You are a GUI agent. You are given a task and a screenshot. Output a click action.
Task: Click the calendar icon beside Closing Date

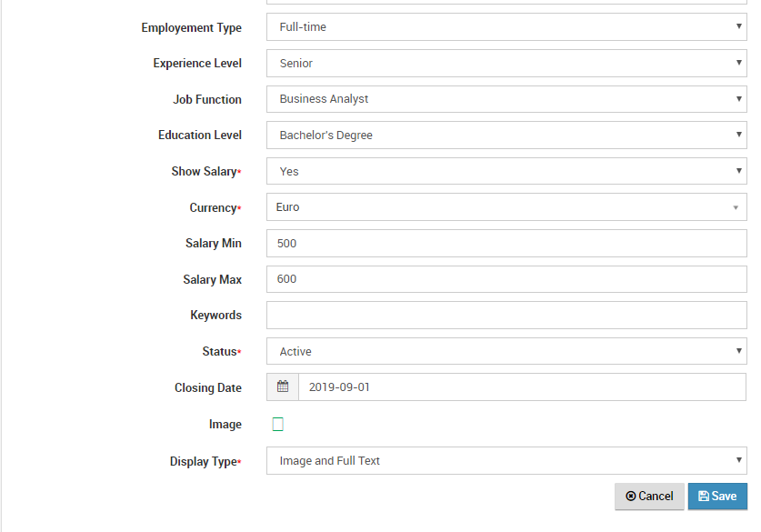point(283,386)
